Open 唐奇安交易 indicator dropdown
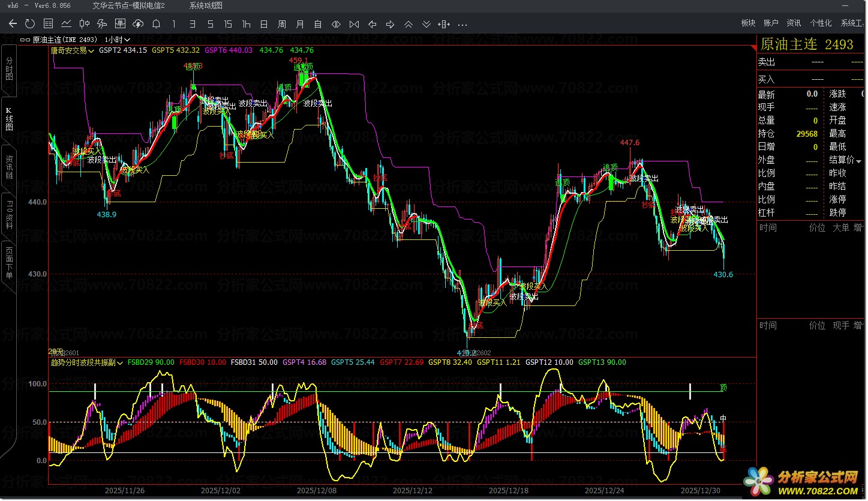The image size is (868, 501). [x=72, y=50]
